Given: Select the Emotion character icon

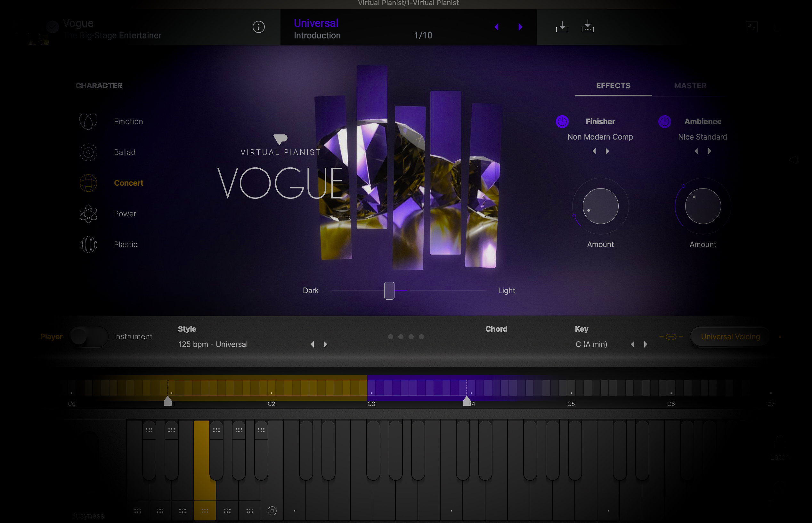Looking at the screenshot, I should [88, 121].
